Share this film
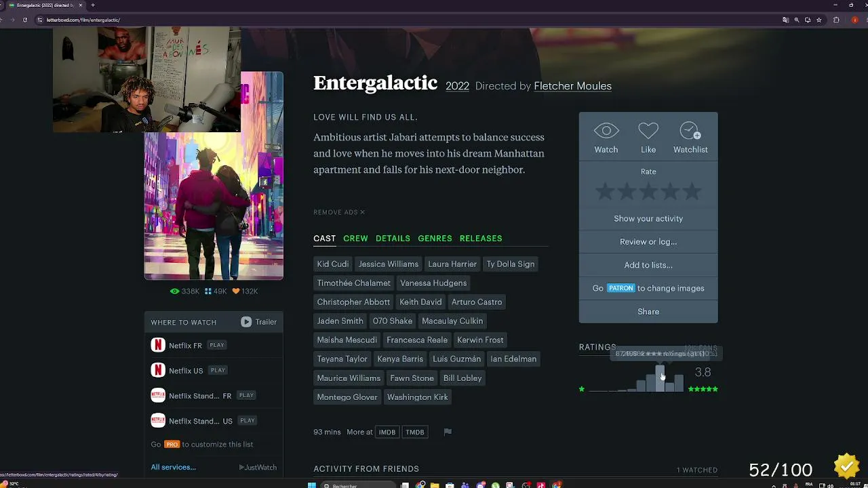This screenshot has width=868, height=488. (648, 312)
